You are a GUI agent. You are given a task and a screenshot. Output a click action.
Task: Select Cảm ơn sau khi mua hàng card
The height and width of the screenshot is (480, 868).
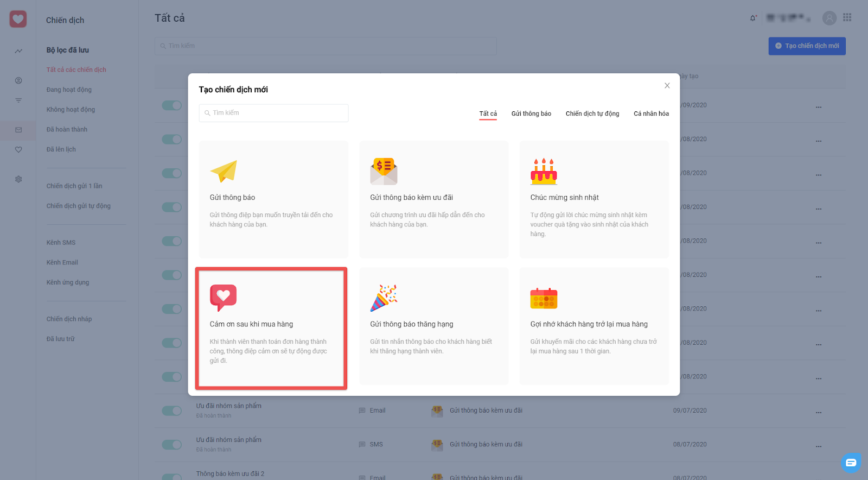coord(271,327)
